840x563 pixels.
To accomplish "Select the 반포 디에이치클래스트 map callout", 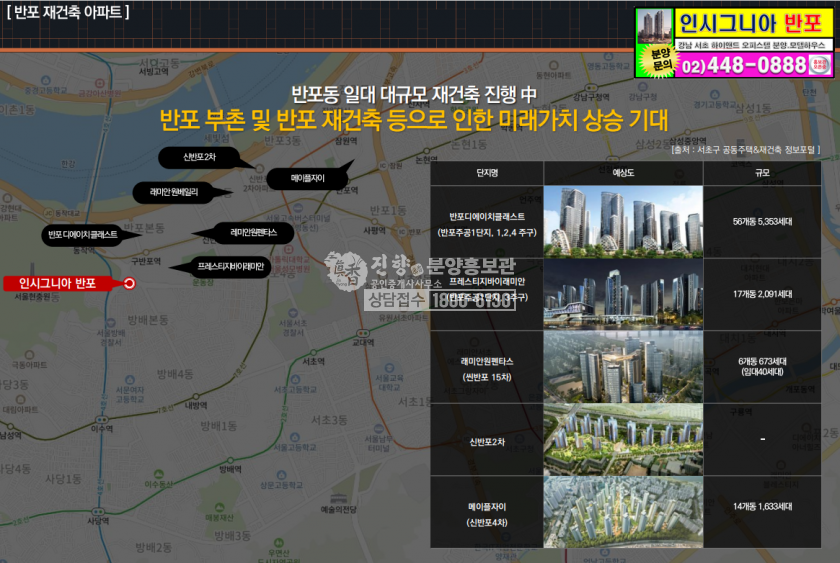I will point(82,234).
